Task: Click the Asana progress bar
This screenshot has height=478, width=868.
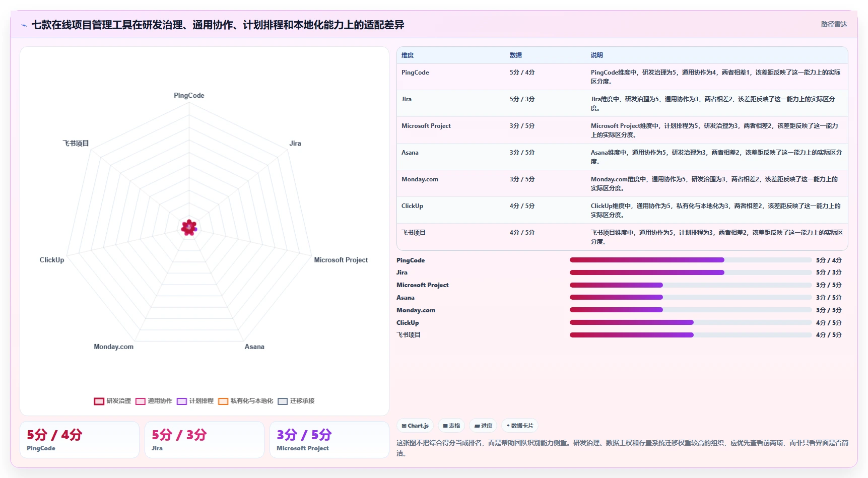Action: pos(691,297)
